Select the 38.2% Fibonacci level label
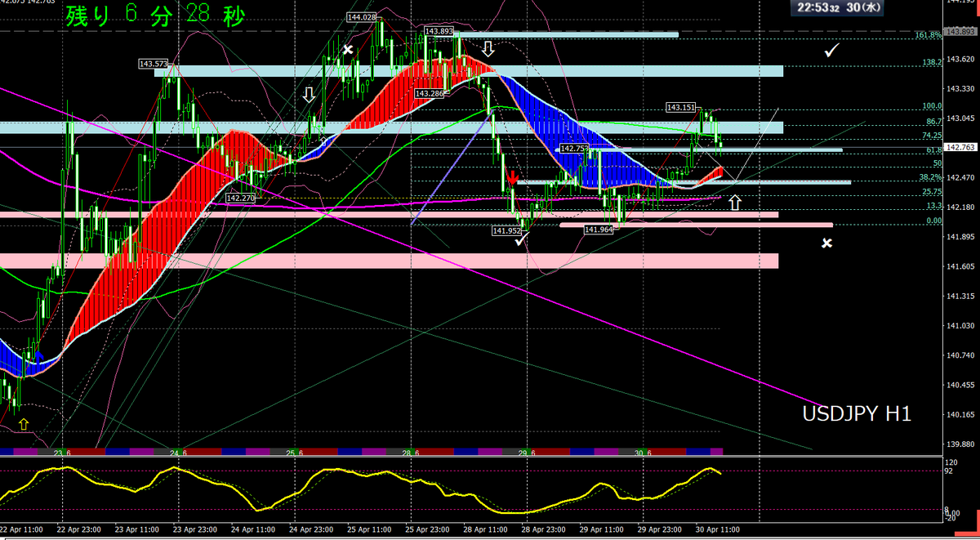Screen dimensions: 980x540 coord(932,177)
